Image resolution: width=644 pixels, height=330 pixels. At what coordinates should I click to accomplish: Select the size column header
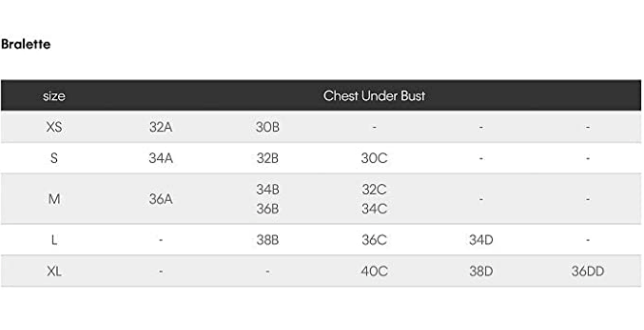coord(54,96)
